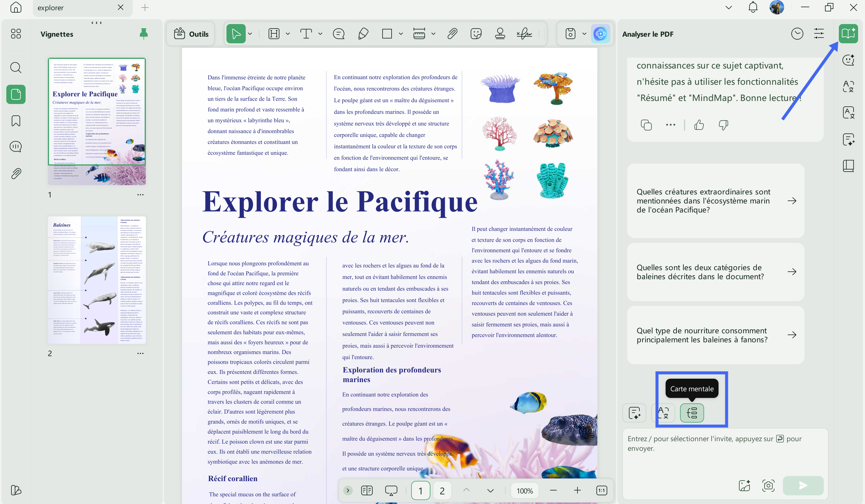Unpin the Vignettes panel
Screen dimensions: 865x504
[143, 34]
